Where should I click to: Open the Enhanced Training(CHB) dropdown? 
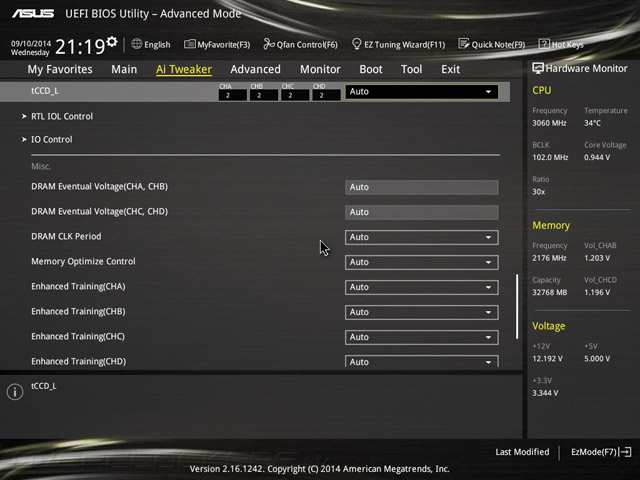pyautogui.click(x=422, y=312)
